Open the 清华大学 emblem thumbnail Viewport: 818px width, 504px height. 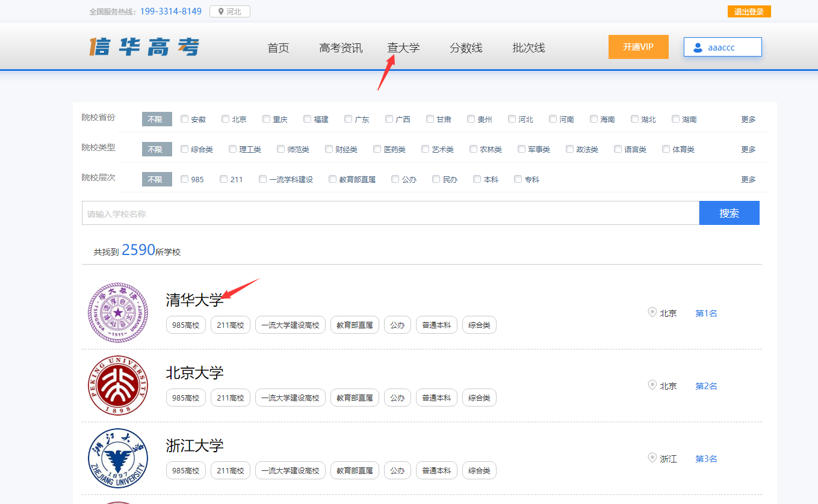coord(118,313)
